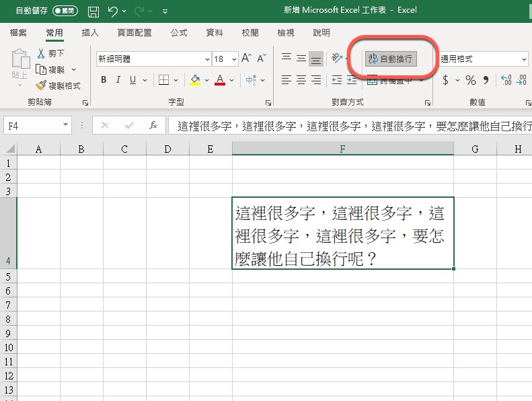Click the Merge & Center (跨欄置中) button
Screen dimensions: 532x401
(392, 80)
